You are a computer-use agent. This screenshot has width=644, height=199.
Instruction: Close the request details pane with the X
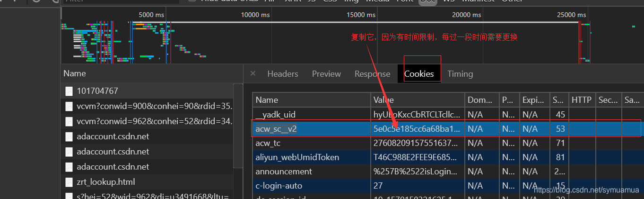(x=252, y=73)
